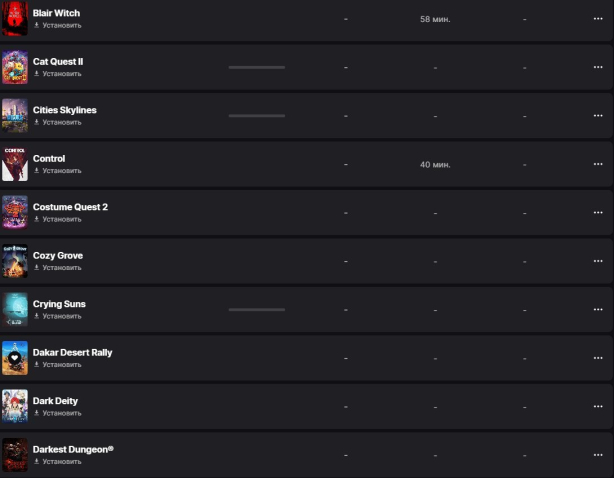The image size is (614, 478).
Task: Click Установить under Cat Quest II
Action: point(58,74)
